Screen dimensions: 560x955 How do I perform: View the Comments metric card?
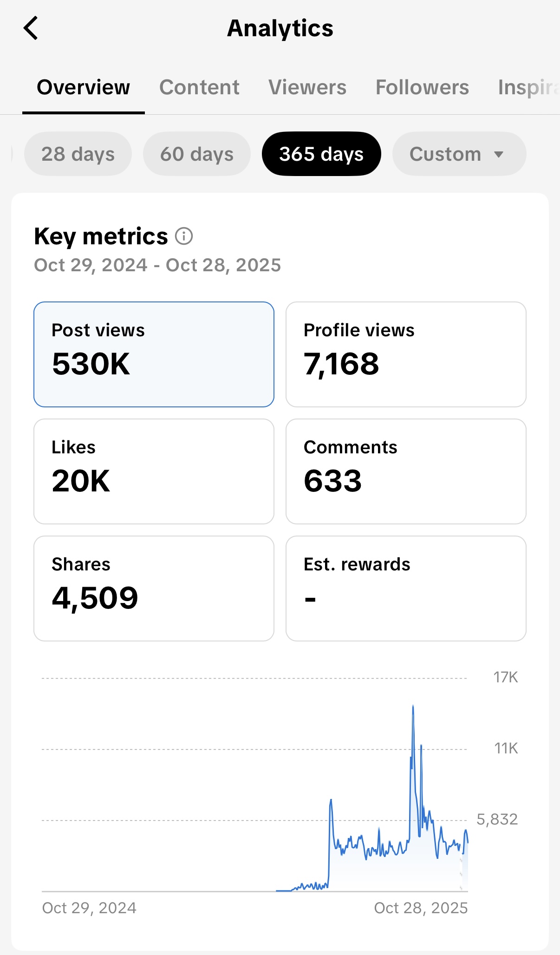406,471
